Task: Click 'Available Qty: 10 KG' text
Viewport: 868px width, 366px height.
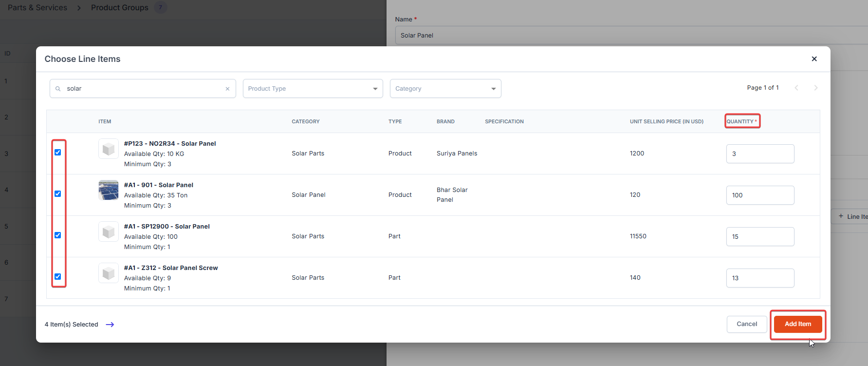Action: [154, 154]
